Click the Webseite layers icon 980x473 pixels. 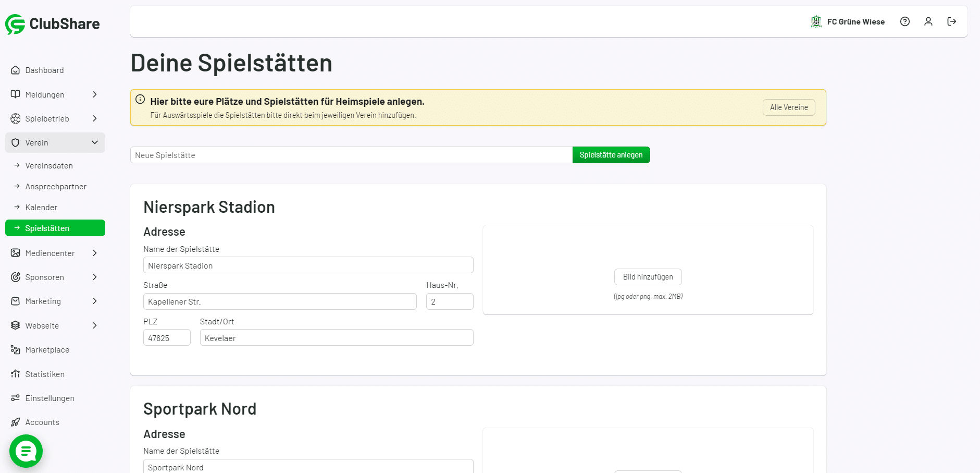[16, 325]
